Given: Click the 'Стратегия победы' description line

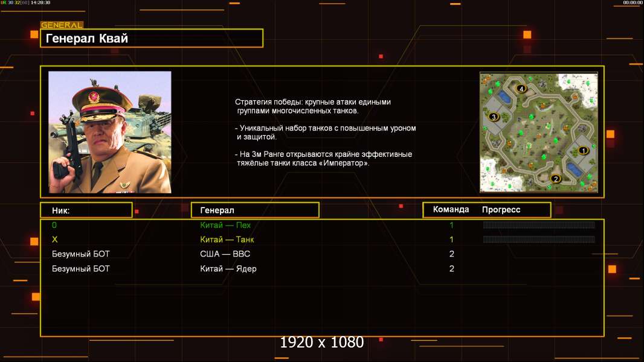Looking at the screenshot, I should [x=313, y=106].
